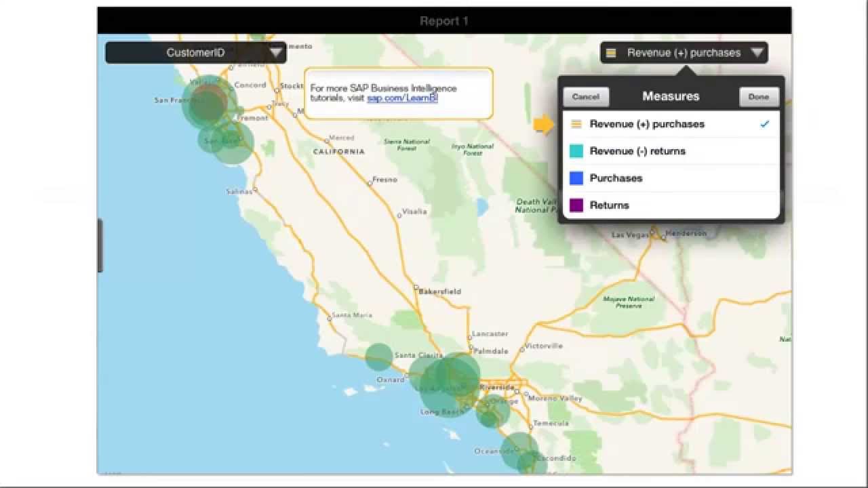Click the teal Revenue (-) returns swatch

576,151
